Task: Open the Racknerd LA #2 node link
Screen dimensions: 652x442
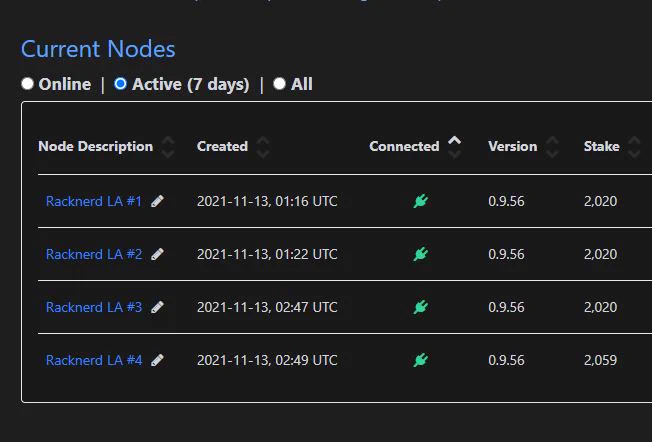Action: click(x=94, y=254)
